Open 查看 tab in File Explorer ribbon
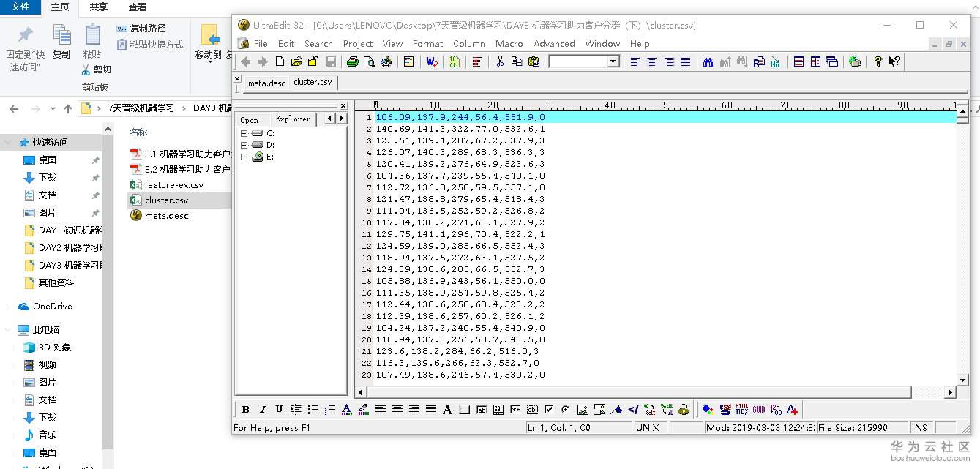The width and height of the screenshot is (980, 469). tap(137, 7)
